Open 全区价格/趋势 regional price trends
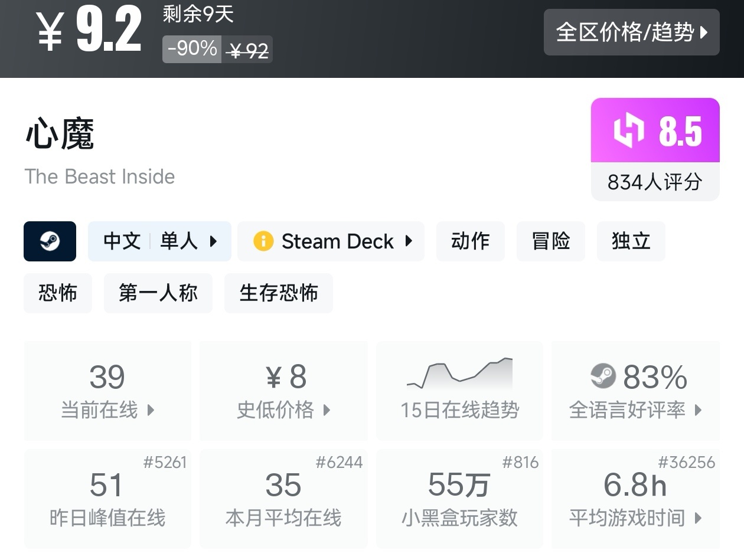 pos(631,32)
